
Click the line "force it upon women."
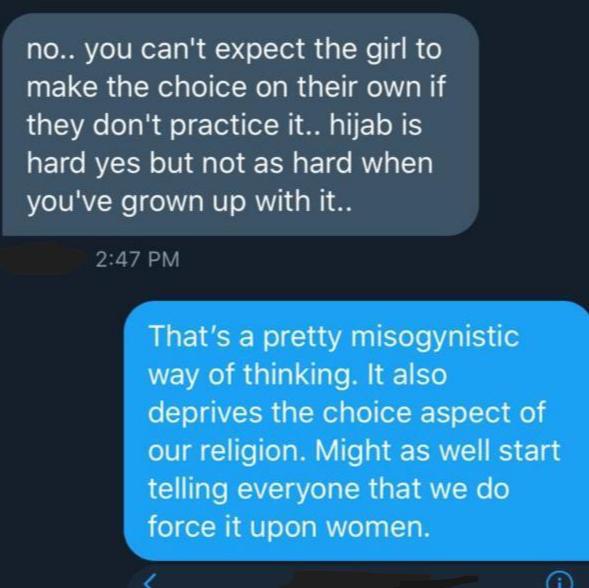(288, 527)
